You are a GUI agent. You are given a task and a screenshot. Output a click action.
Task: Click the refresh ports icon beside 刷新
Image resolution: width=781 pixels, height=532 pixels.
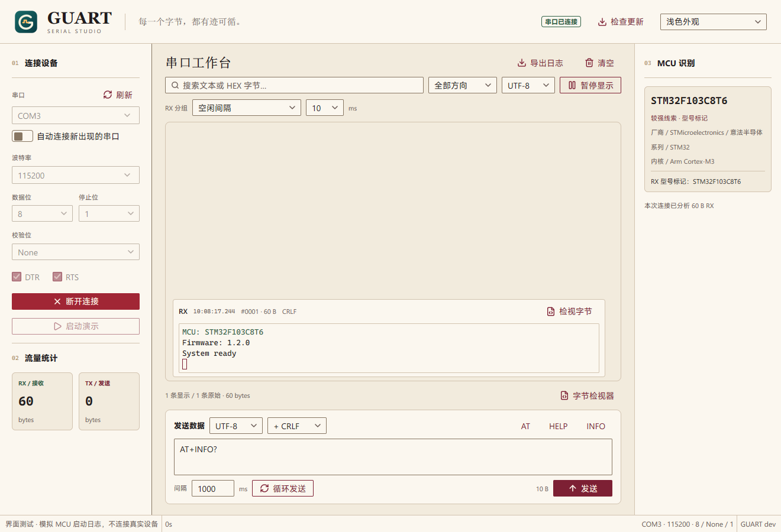(108, 95)
